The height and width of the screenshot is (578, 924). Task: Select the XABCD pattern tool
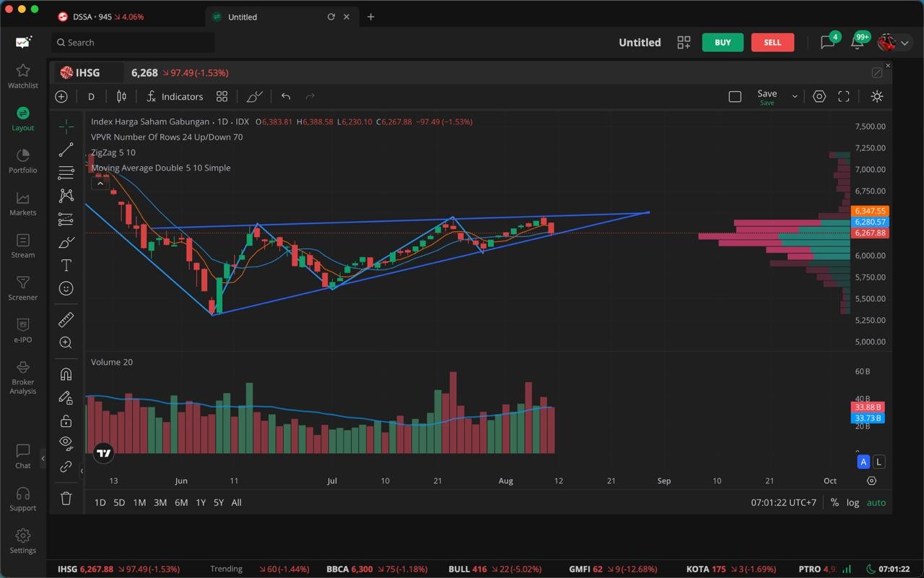pyautogui.click(x=66, y=196)
